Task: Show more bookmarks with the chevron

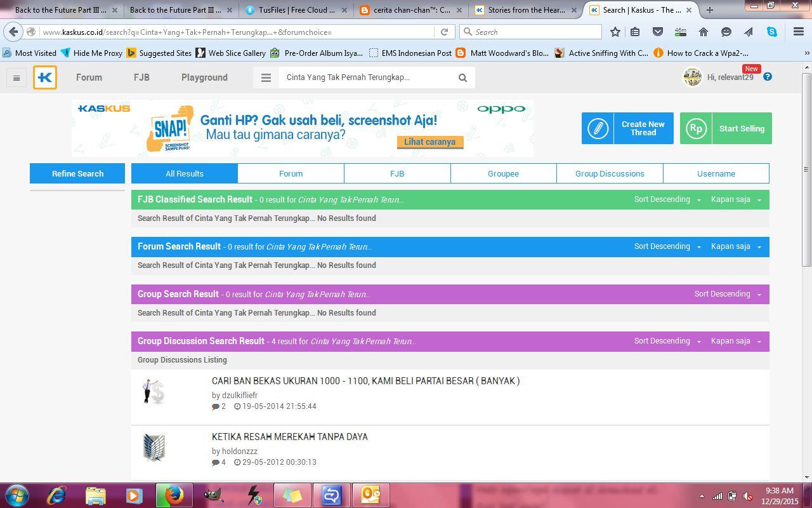Action: click(x=807, y=53)
